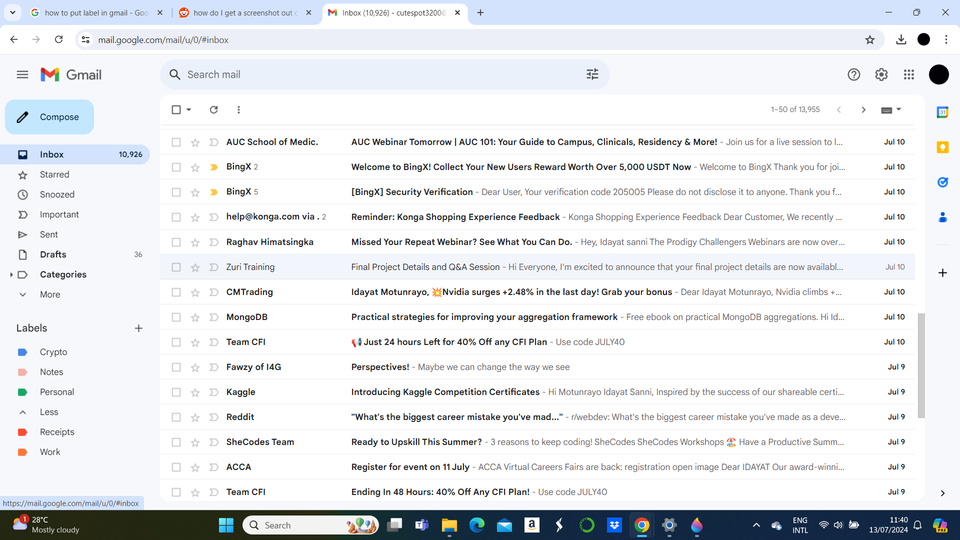
Task: Launch Microsoft Edge from taskbar
Action: [477, 525]
